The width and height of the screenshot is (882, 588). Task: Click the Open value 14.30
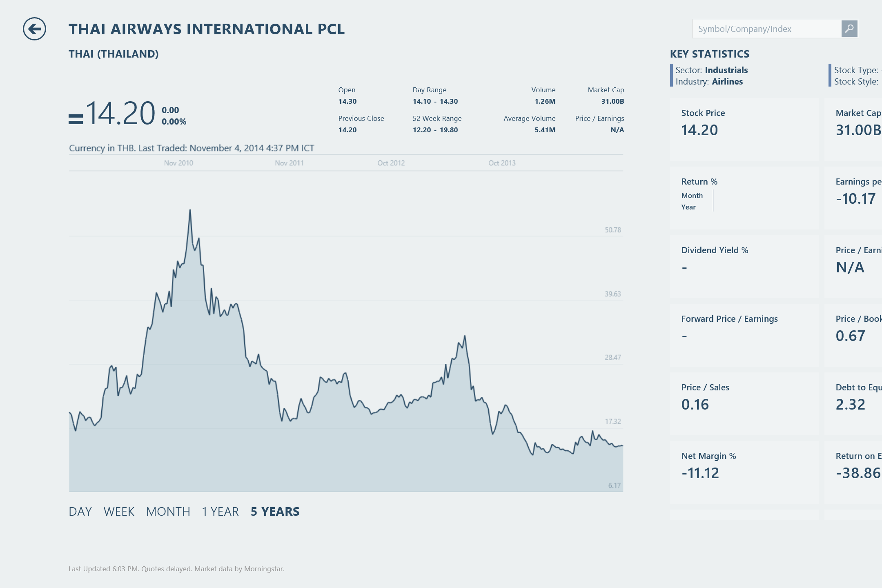coord(347,101)
